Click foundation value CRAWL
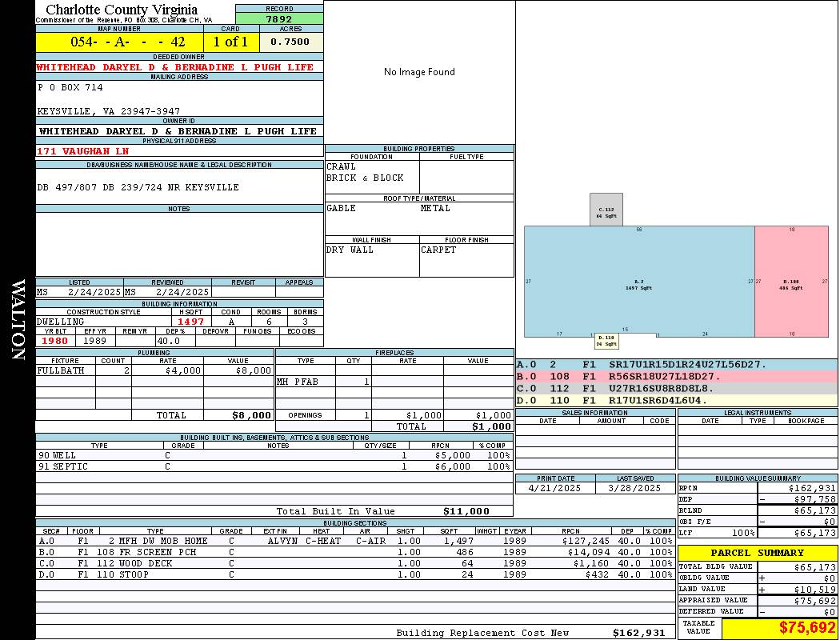The width and height of the screenshot is (840, 640). 342,166
